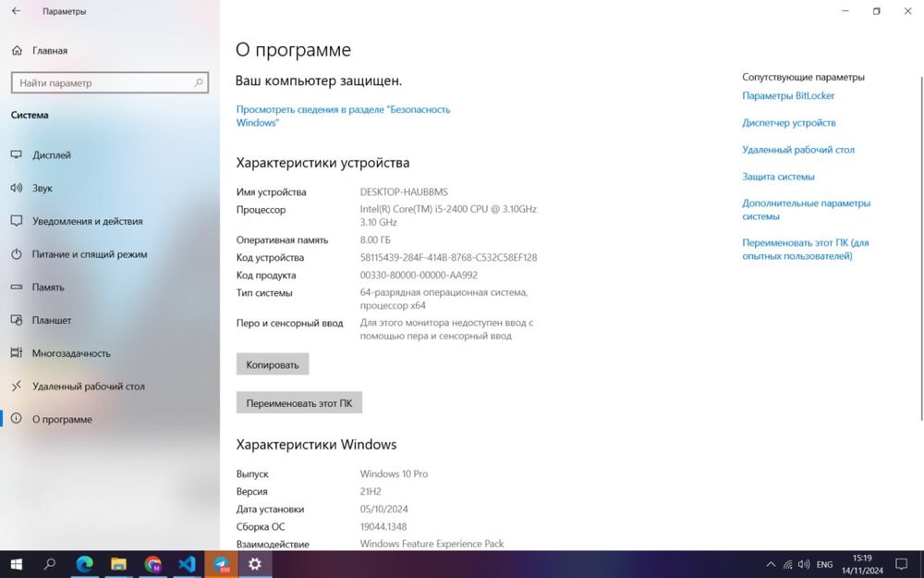Screen dimensions: 924x578
Task: Open the Диспетчер устройств link
Action: (x=788, y=123)
